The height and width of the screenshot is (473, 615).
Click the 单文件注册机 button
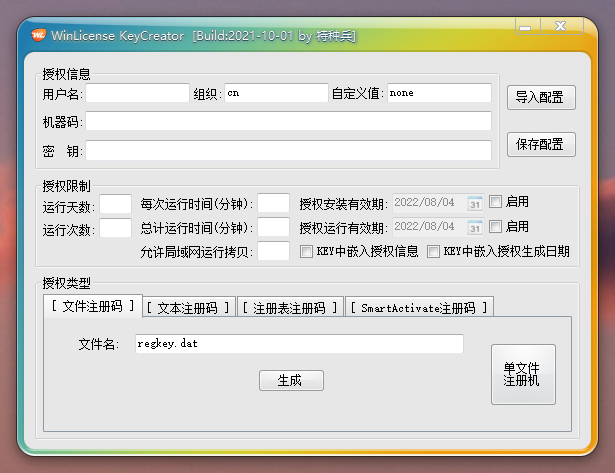tap(523, 374)
